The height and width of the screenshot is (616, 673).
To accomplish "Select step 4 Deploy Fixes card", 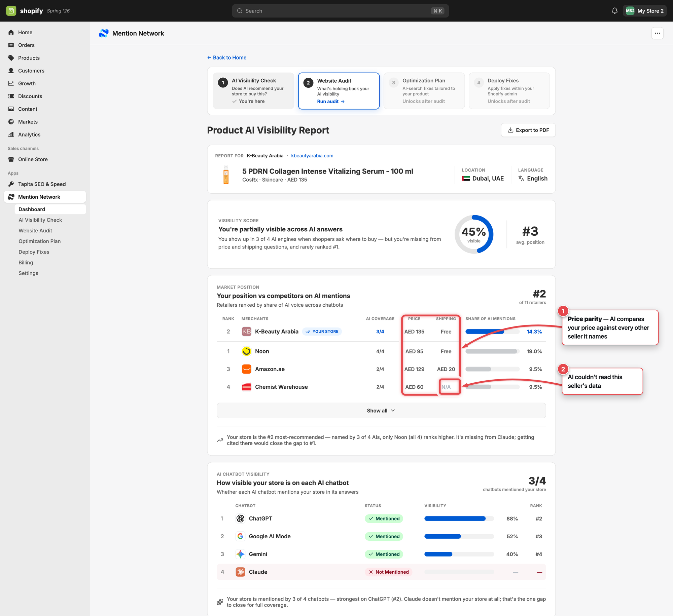I will click(x=509, y=91).
